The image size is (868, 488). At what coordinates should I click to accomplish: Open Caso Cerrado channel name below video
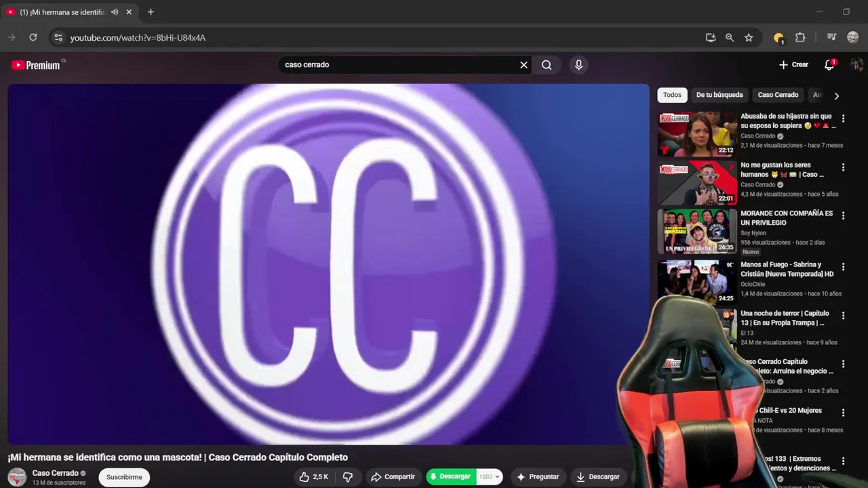(x=56, y=473)
